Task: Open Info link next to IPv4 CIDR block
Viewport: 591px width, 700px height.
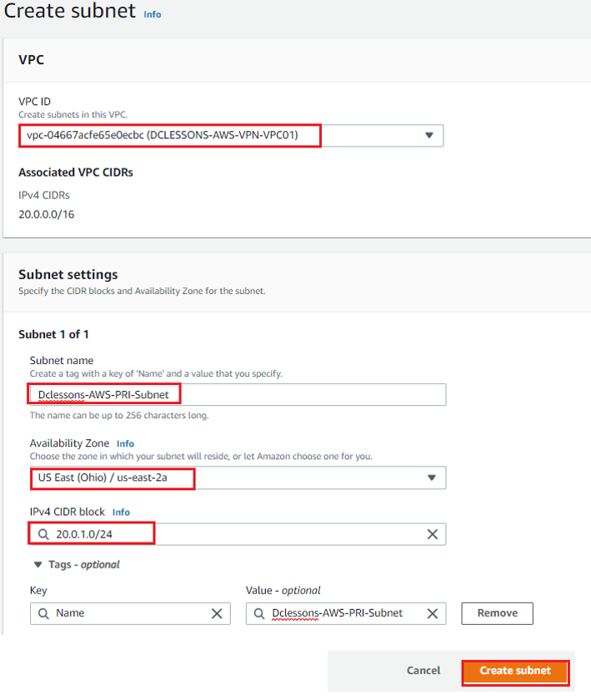Action: [121, 512]
